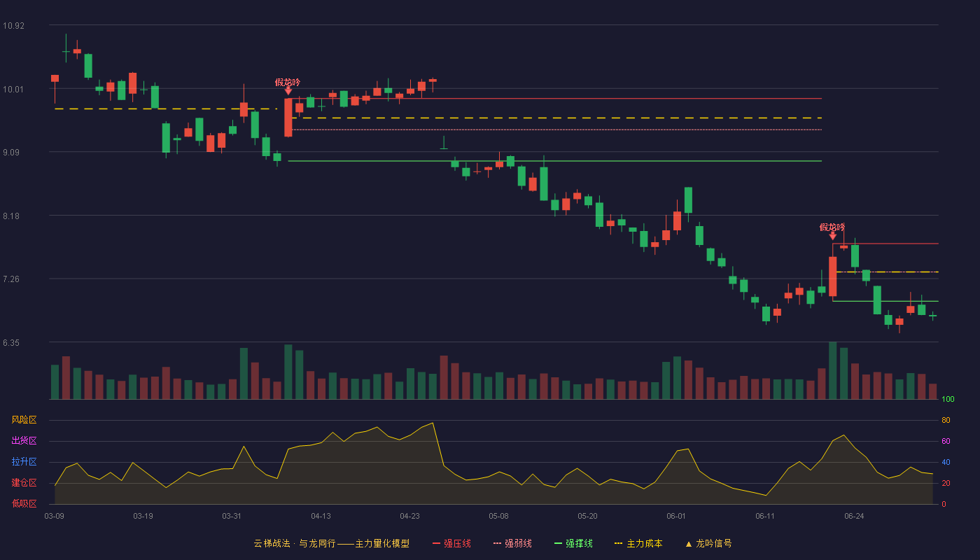Click the 05-08 date axis label

[498, 516]
